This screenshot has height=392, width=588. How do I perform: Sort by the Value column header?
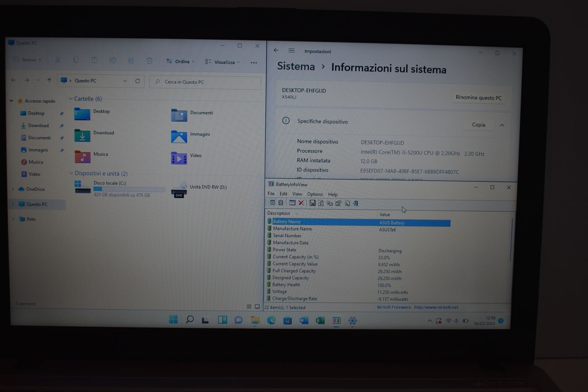[384, 214]
